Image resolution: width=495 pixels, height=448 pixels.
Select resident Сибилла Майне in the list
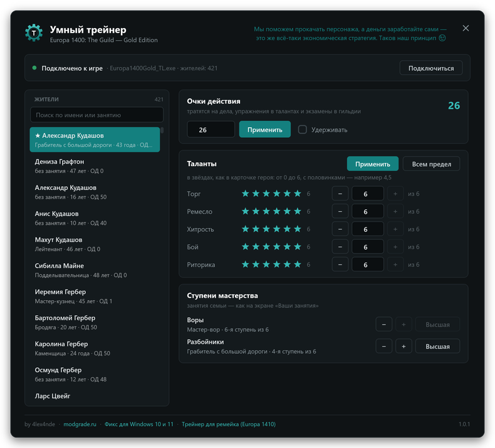click(95, 270)
